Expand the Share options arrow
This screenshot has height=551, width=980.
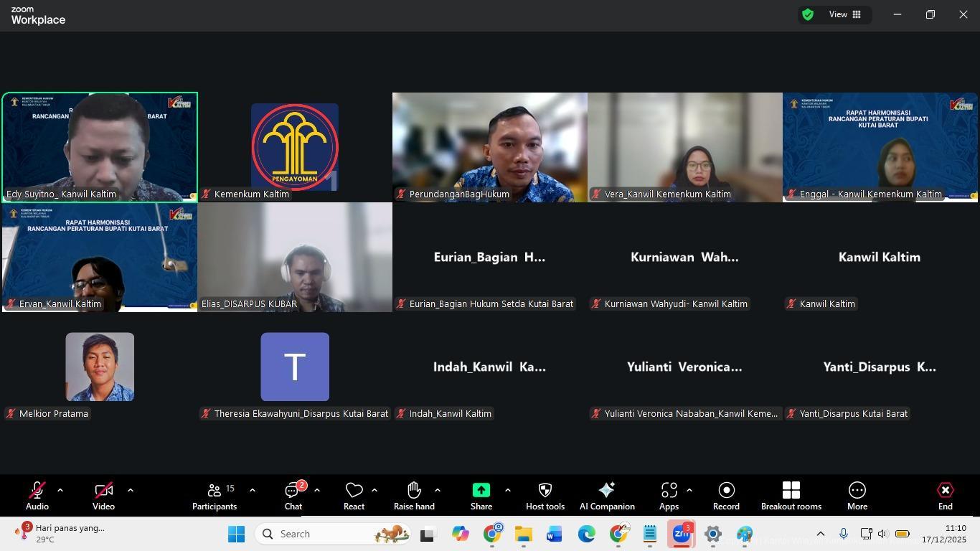point(508,490)
